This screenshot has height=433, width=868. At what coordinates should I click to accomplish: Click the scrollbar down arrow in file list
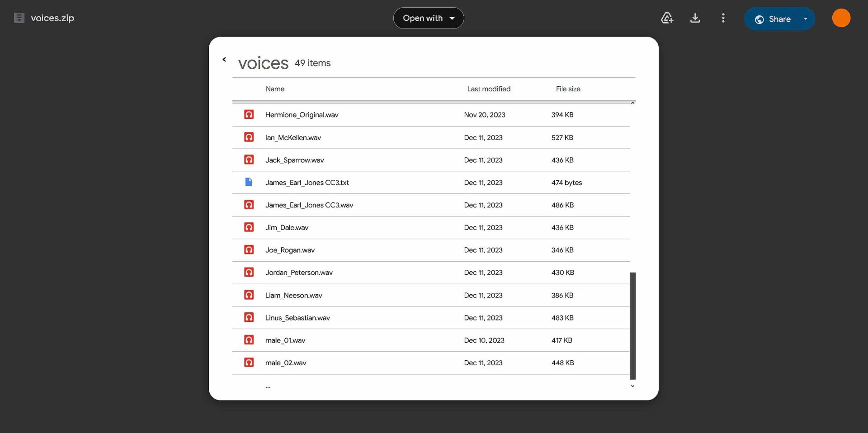point(632,386)
